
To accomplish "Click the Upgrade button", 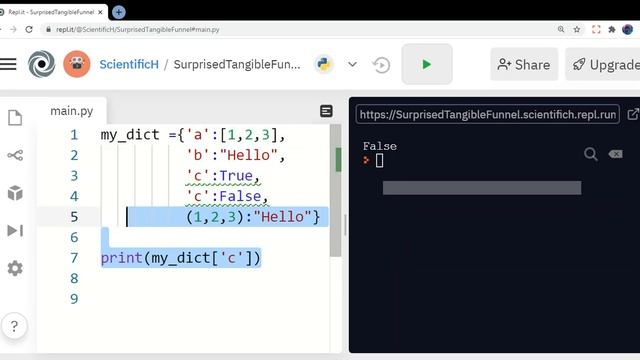I will coord(603,64).
